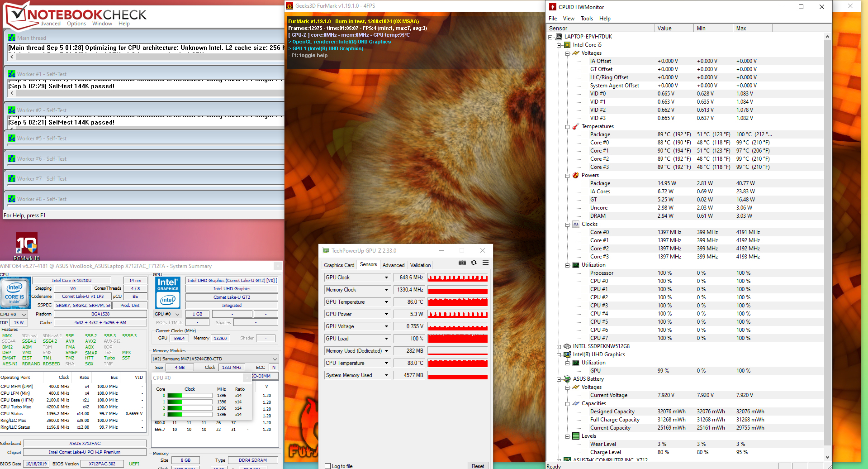The height and width of the screenshot is (469, 868).
Task: Click the battery icon beside ASUS Battery
Action: pos(567,379)
